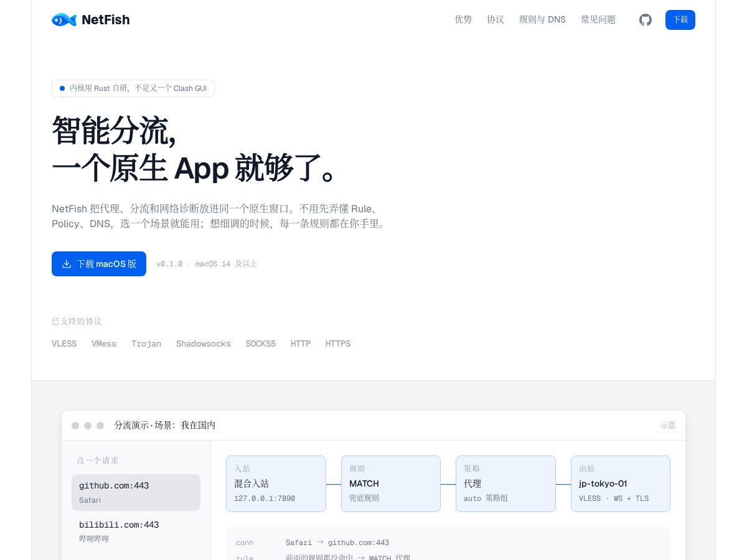Click the HTTPS protocol label

tap(338, 343)
